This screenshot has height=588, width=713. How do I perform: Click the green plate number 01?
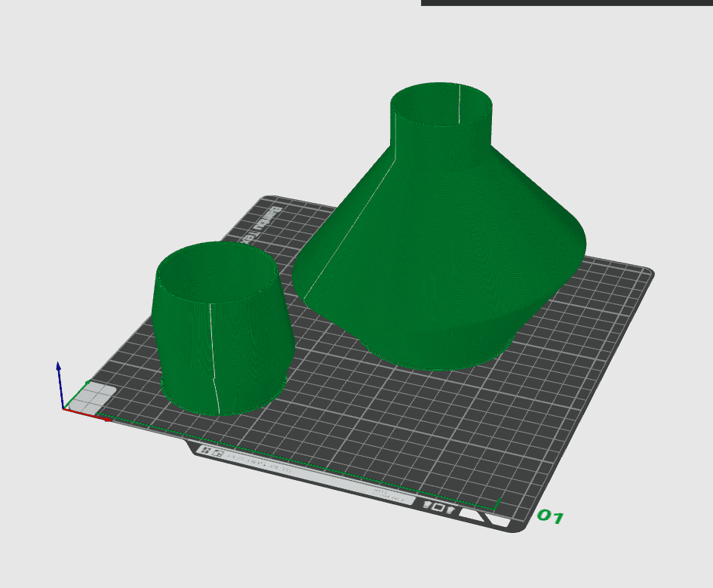[x=550, y=516]
